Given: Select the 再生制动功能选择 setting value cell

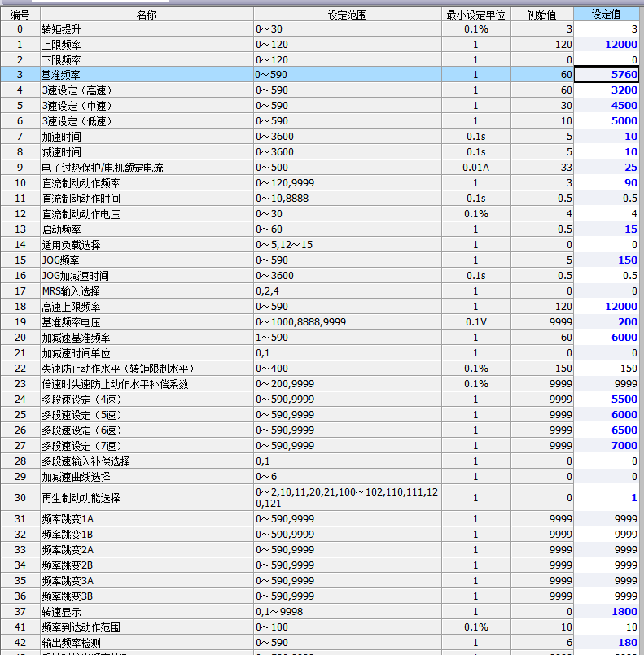Looking at the screenshot, I should 607,497.
